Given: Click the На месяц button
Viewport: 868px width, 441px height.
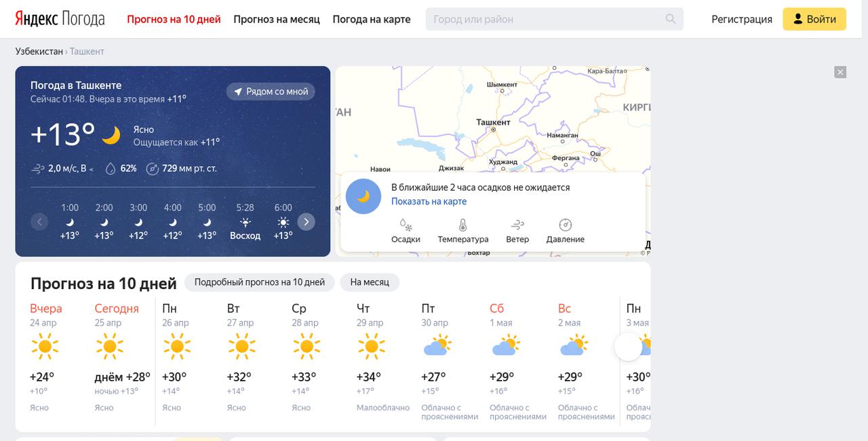Looking at the screenshot, I should point(370,282).
